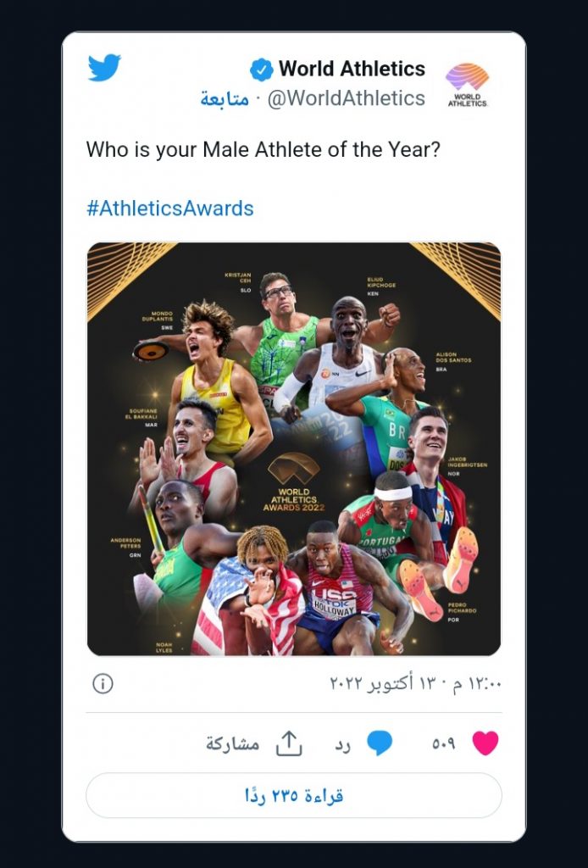This screenshot has width=588, height=868.
Task: Like the tweet with the heart icon
Action: point(485,743)
